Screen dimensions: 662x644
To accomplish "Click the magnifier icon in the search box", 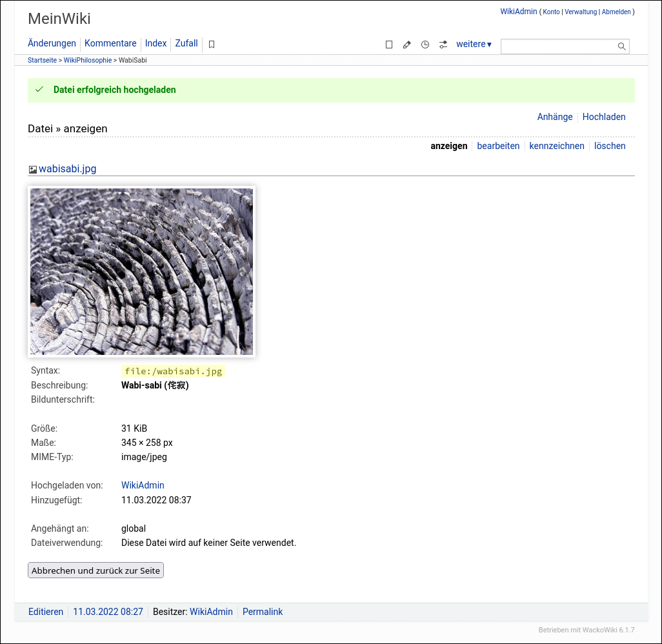I will click(621, 46).
